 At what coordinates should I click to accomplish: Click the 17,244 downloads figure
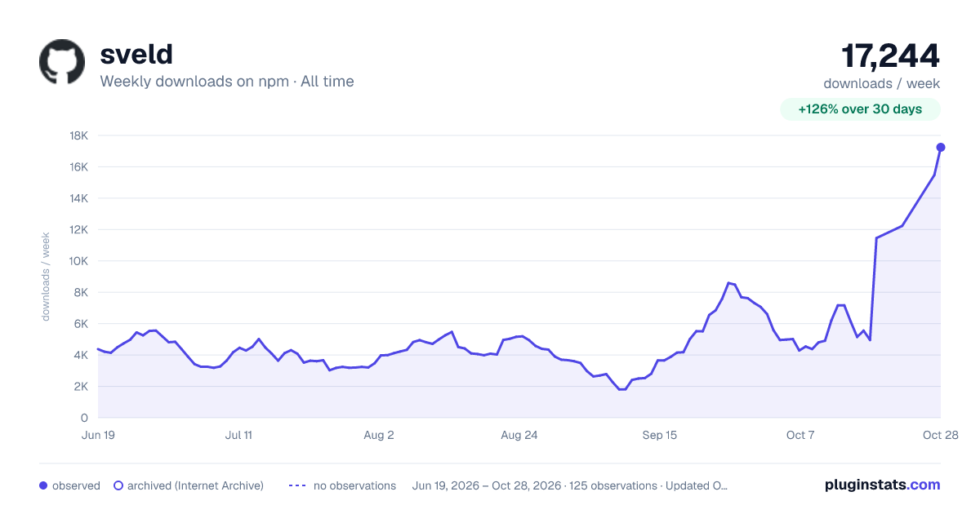pyautogui.click(x=890, y=55)
